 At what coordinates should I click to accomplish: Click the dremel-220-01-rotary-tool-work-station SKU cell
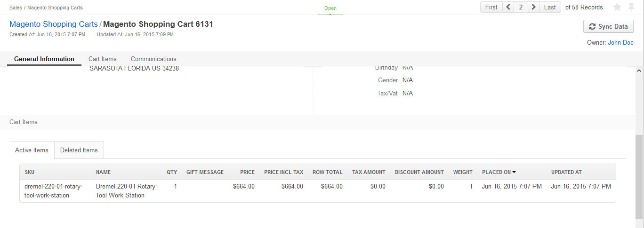(x=54, y=191)
